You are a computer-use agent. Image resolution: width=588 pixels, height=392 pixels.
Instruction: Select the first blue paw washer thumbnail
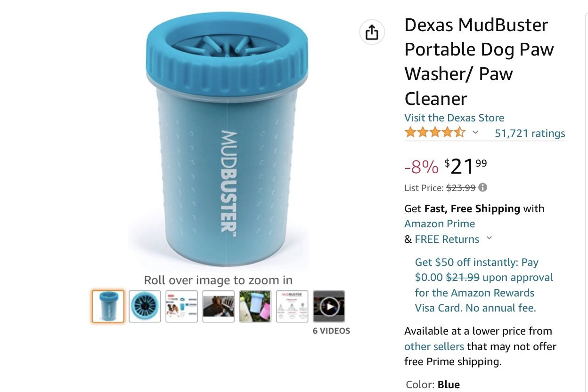108,306
